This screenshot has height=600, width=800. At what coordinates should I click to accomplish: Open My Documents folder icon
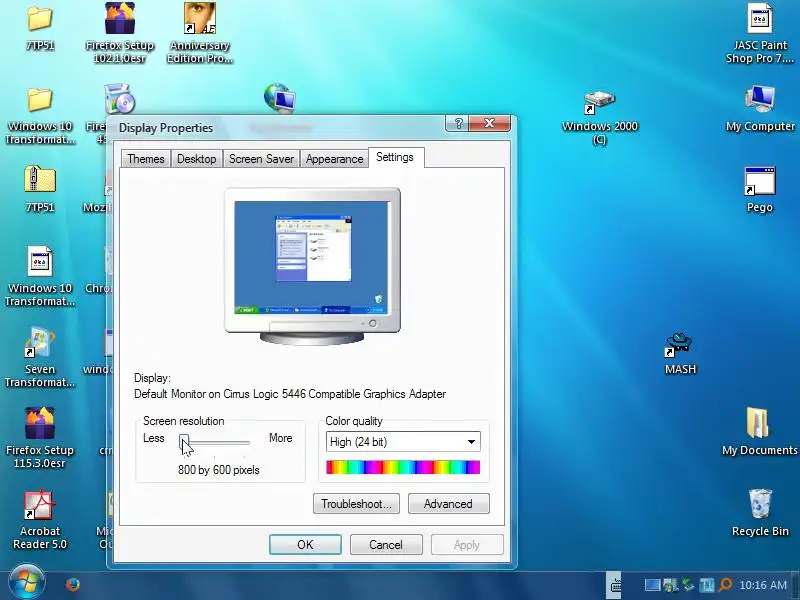758,423
